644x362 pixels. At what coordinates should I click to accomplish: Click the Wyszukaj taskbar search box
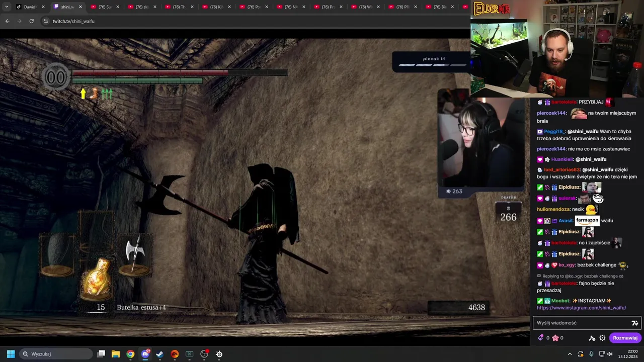(x=56, y=354)
